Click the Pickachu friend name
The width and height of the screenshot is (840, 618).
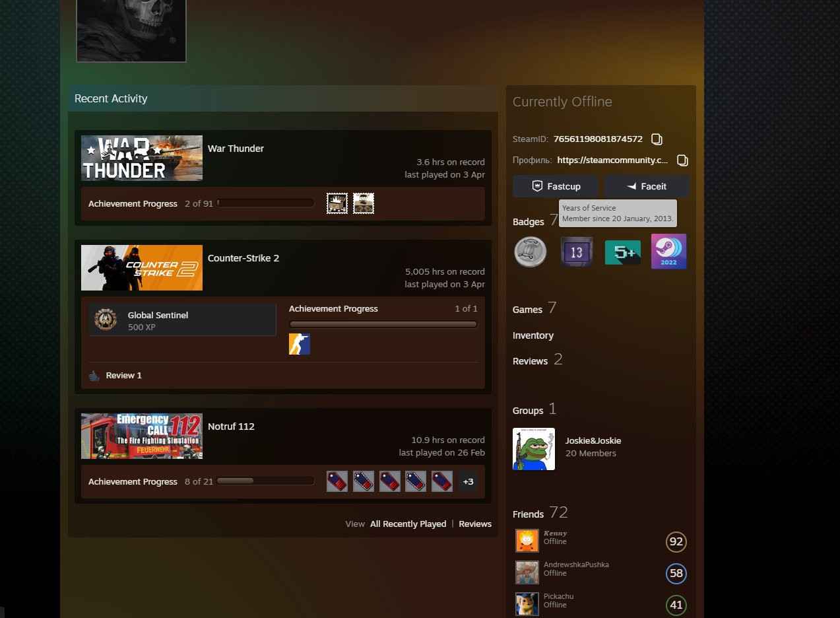point(558,597)
